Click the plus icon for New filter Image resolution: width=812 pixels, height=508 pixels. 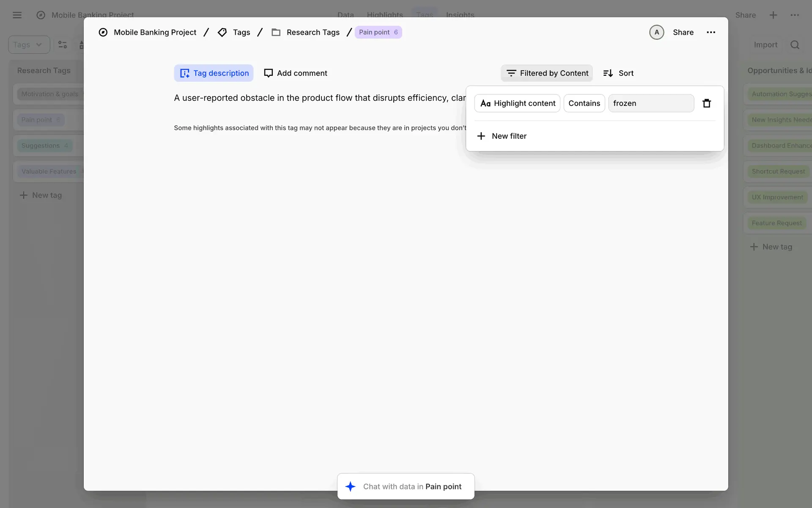point(481,136)
